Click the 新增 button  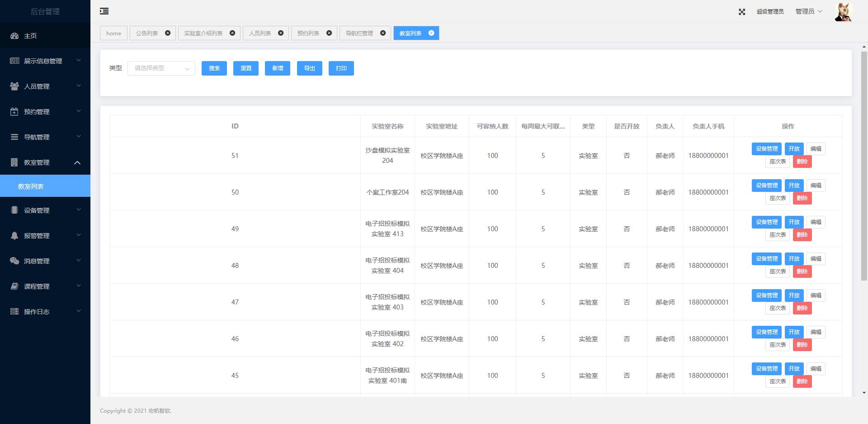pyautogui.click(x=278, y=68)
